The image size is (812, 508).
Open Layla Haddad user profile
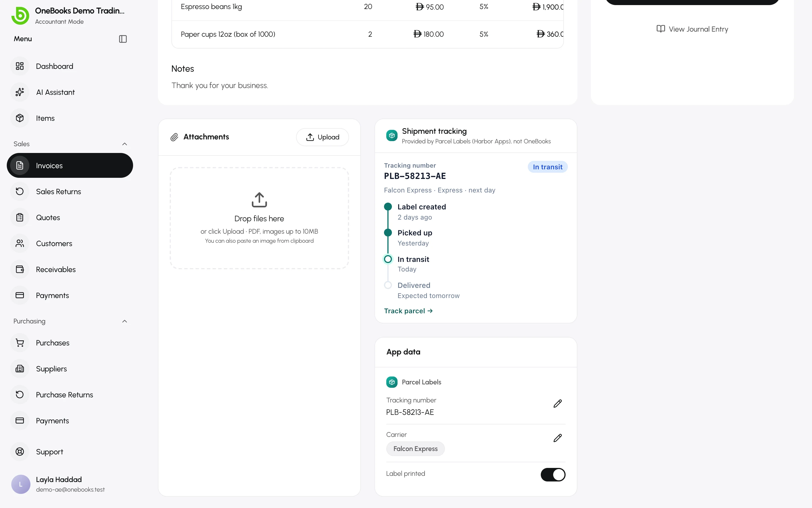pyautogui.click(x=70, y=484)
